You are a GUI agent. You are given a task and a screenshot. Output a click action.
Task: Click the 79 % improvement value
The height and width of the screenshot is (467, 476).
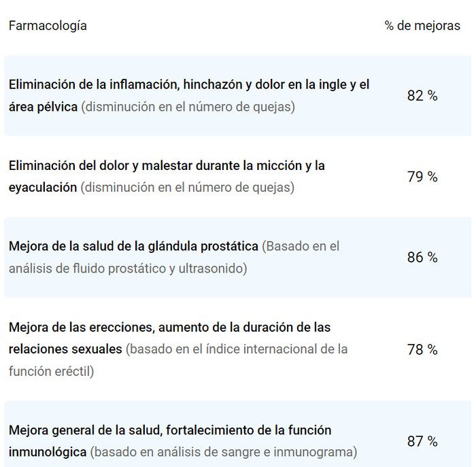(x=422, y=177)
